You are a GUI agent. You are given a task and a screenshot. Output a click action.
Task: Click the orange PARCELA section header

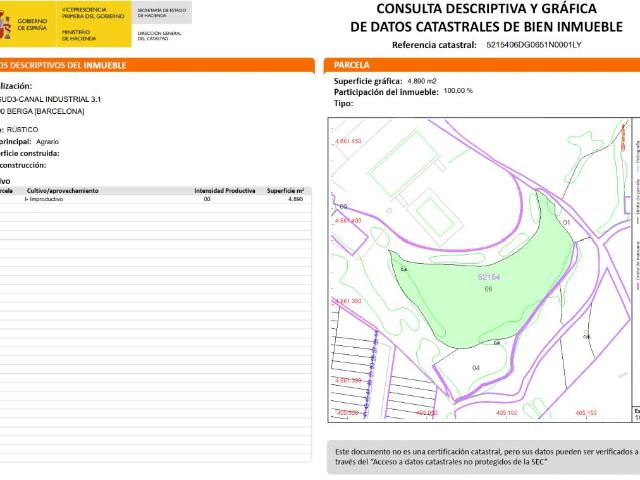(x=482, y=64)
